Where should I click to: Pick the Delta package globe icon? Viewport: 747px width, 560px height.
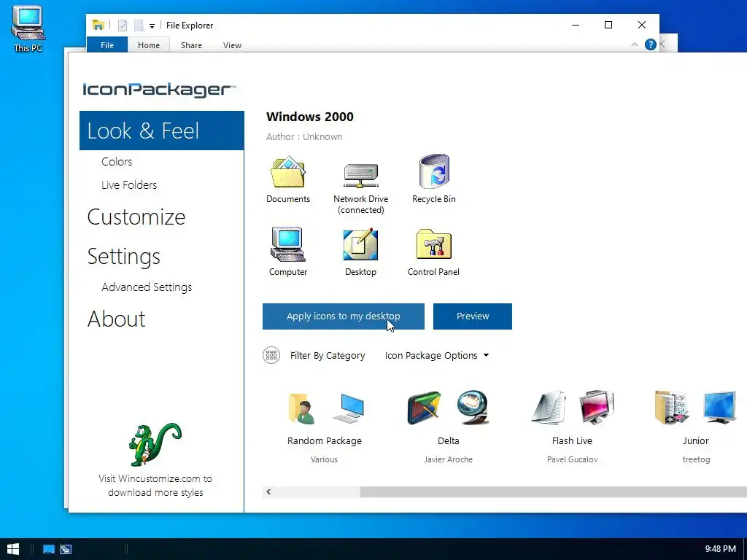click(x=473, y=408)
